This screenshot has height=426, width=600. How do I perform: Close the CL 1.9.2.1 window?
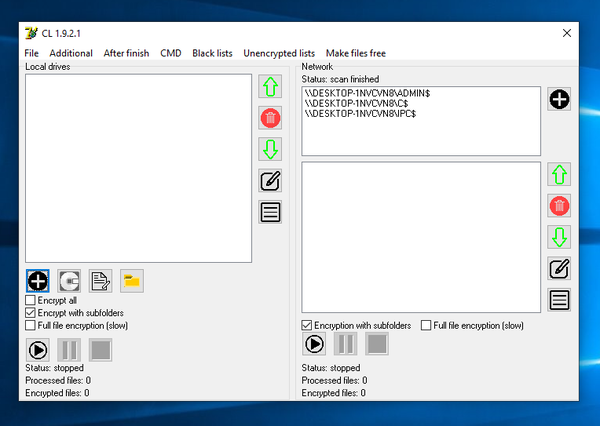click(x=567, y=33)
